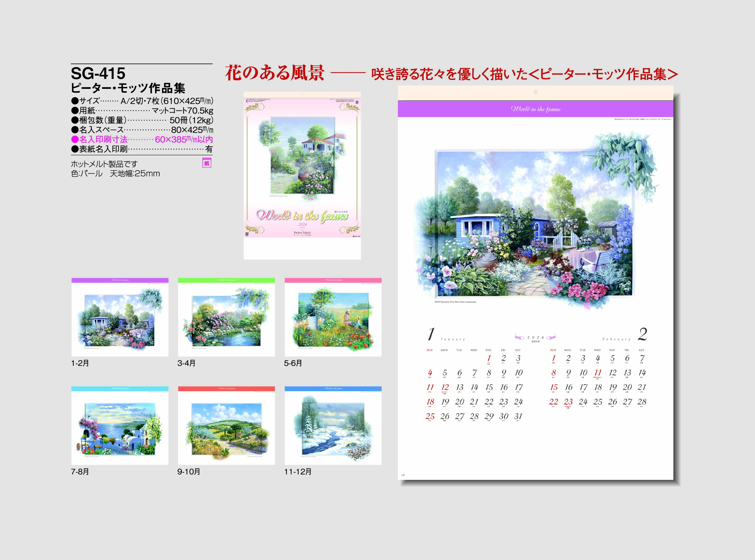Click the blue header bar on the 11-12月 page
Viewport: 755px width, 560px height.
click(333, 389)
